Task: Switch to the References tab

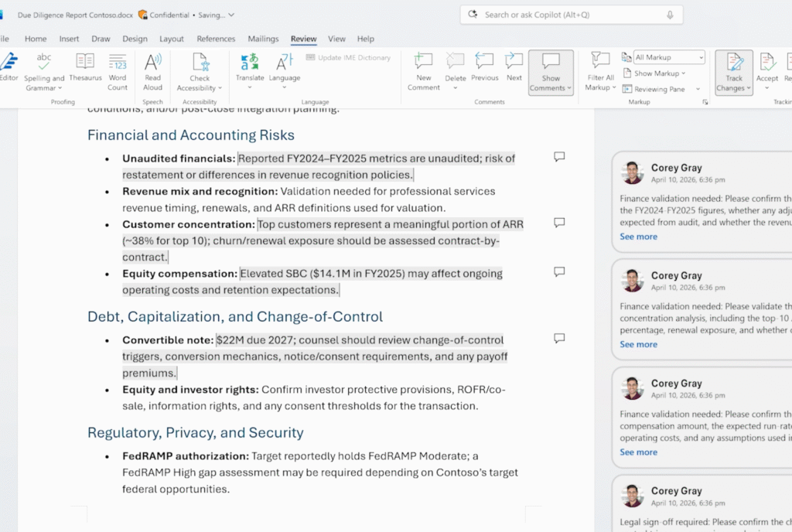Action: tap(216, 39)
